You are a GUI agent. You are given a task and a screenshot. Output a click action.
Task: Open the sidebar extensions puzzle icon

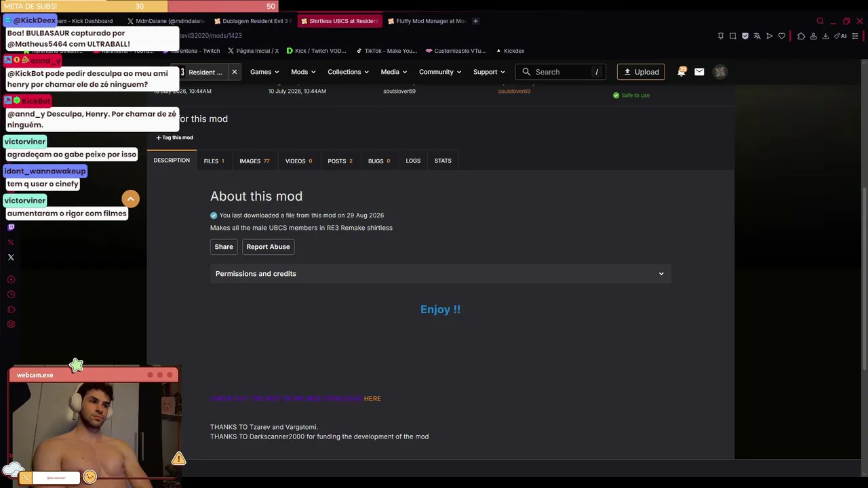pyautogui.click(x=11, y=310)
